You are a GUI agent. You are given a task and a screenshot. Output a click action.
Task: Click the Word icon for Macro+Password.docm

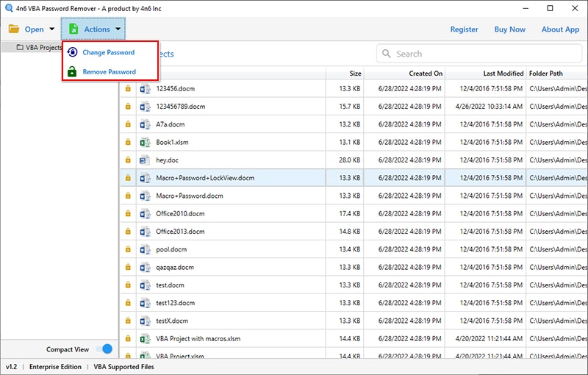pyautogui.click(x=145, y=196)
